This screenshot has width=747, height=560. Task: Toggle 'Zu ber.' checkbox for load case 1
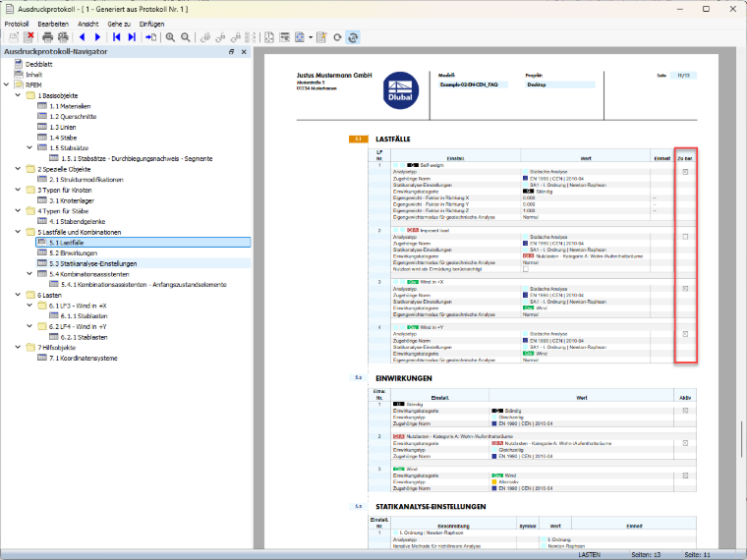click(685, 172)
